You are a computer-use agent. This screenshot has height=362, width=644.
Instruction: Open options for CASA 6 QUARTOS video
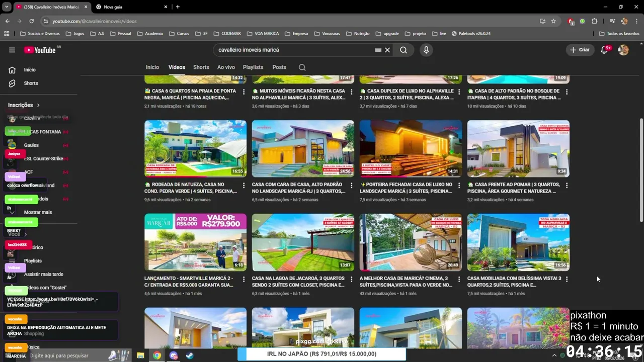tap(244, 92)
